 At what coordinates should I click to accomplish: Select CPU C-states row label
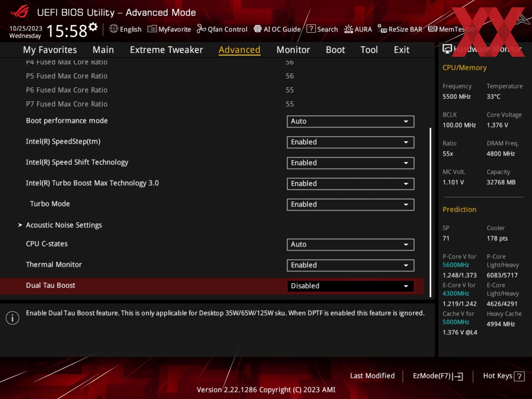(47, 244)
